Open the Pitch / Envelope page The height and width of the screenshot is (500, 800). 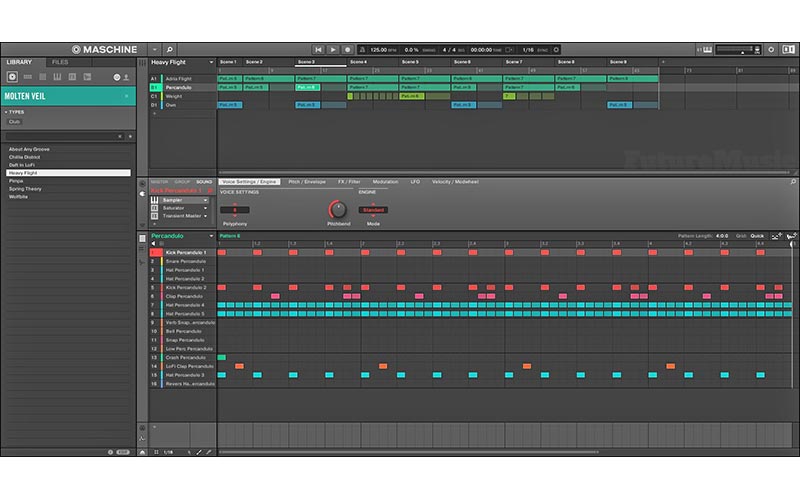(307, 182)
